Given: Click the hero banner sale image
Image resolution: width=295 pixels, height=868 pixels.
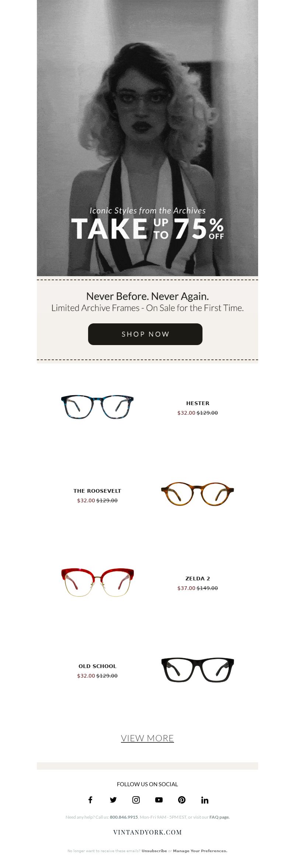Looking at the screenshot, I should pyautogui.click(x=147, y=138).
